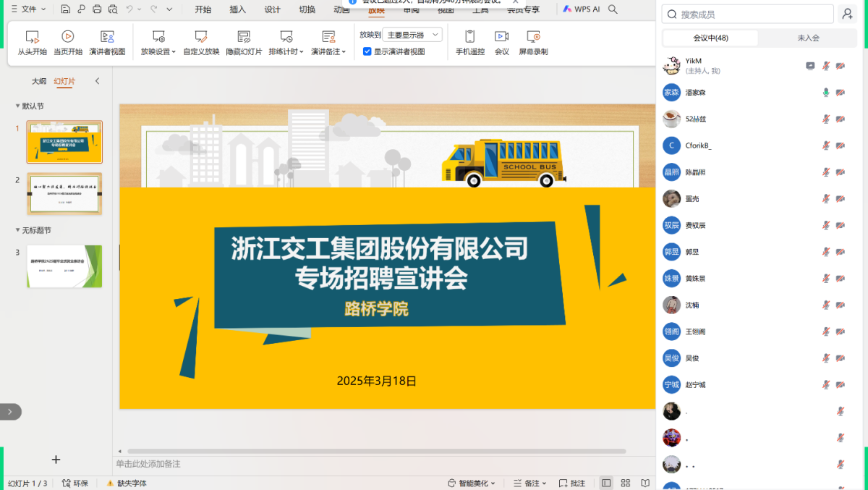Open the 插入 ribbon tab

click(x=238, y=9)
